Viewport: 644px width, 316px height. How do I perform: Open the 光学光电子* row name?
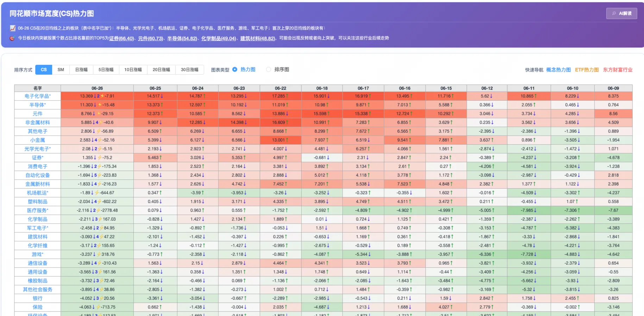coord(38,149)
